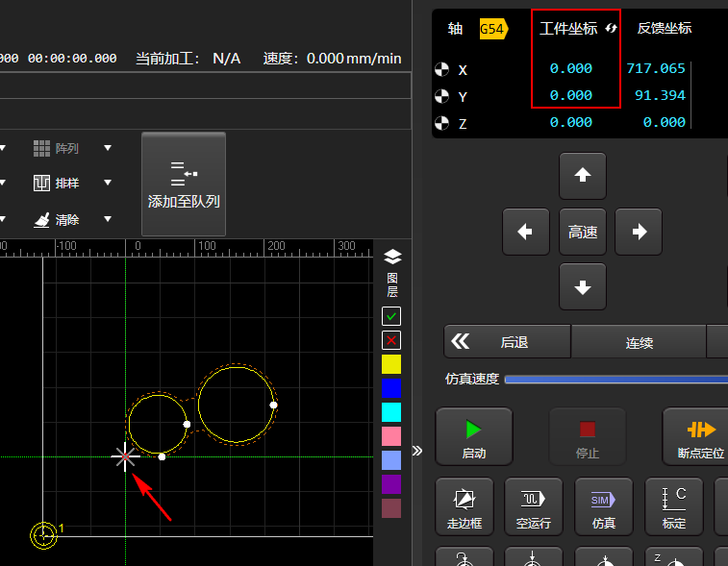The height and width of the screenshot is (566, 728).
Task: Click the horizontal ruler above canvas
Action: tap(186, 248)
